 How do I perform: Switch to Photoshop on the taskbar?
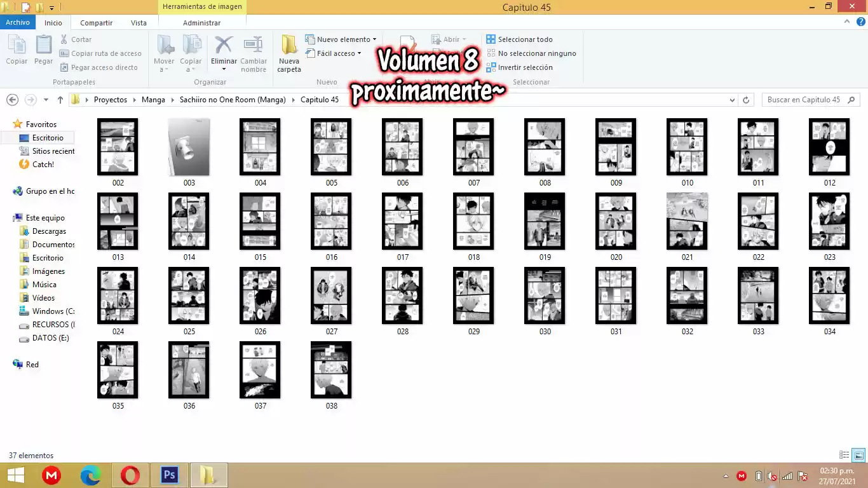tap(169, 475)
